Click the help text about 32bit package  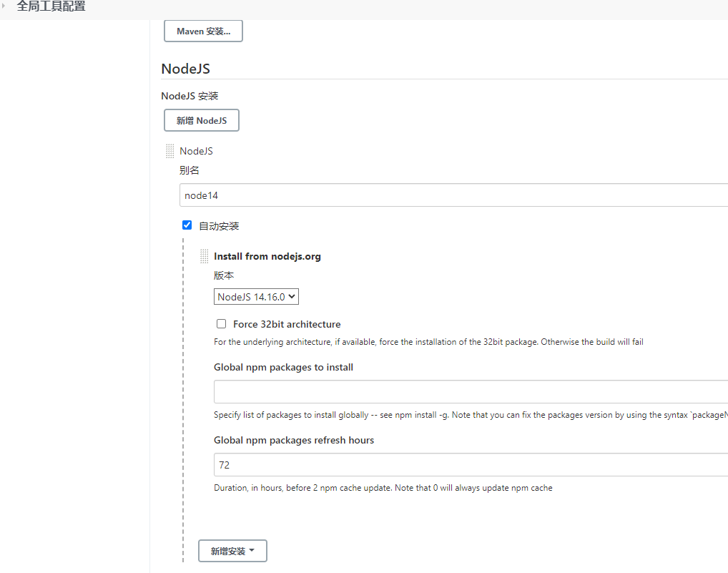point(428,342)
